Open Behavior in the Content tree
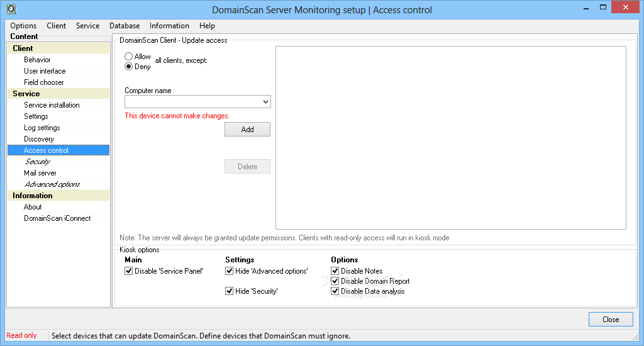The width and height of the screenshot is (644, 346). click(37, 60)
